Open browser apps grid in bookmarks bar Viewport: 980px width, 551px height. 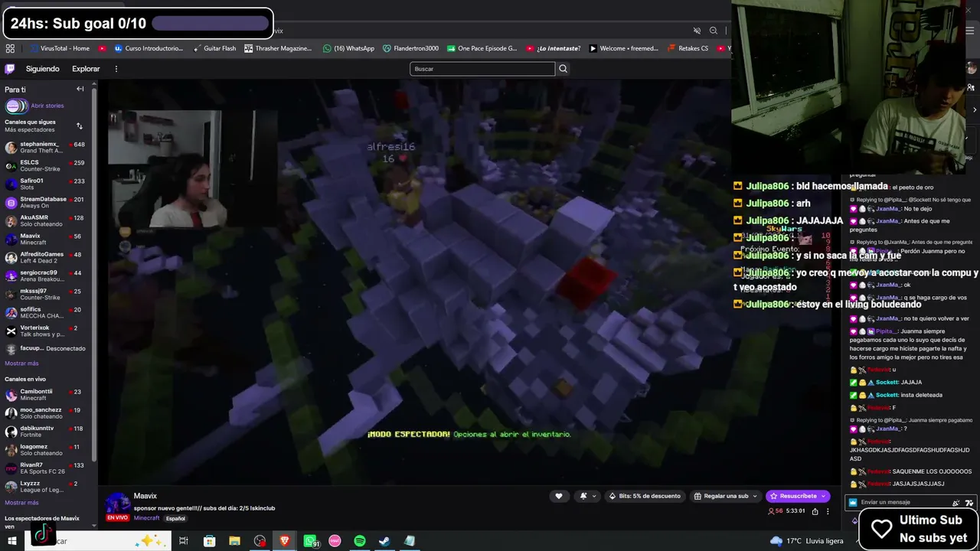(10, 48)
